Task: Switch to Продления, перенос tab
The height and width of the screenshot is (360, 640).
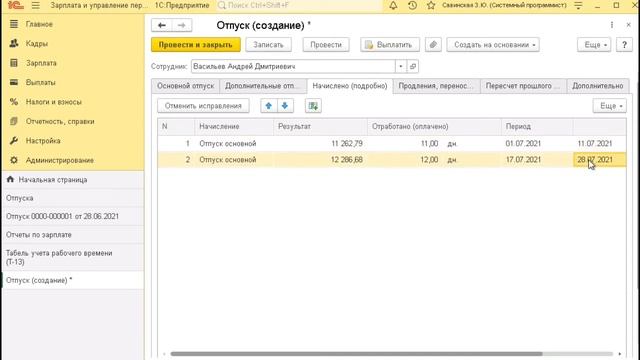Action: (x=436, y=86)
